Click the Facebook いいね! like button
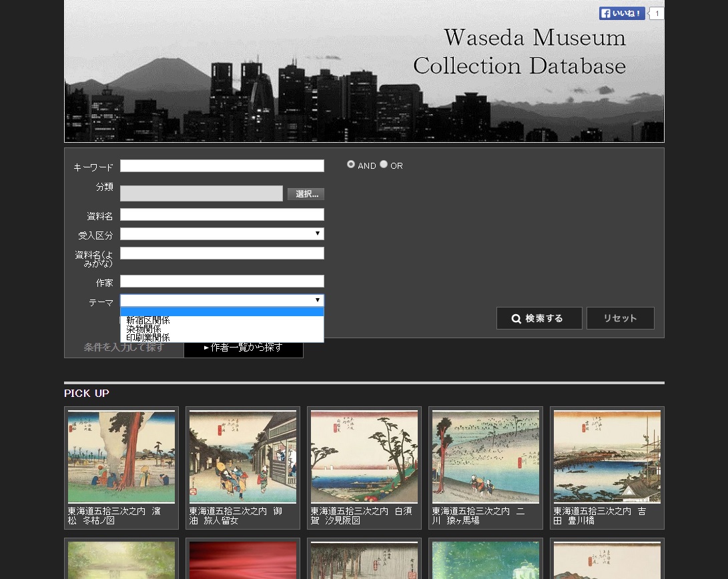The image size is (728, 579). click(x=622, y=13)
